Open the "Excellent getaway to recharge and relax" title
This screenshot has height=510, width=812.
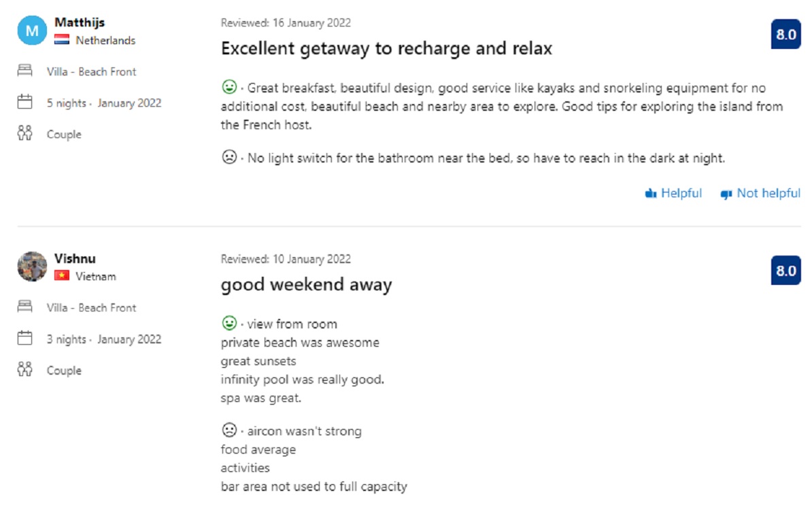386,48
